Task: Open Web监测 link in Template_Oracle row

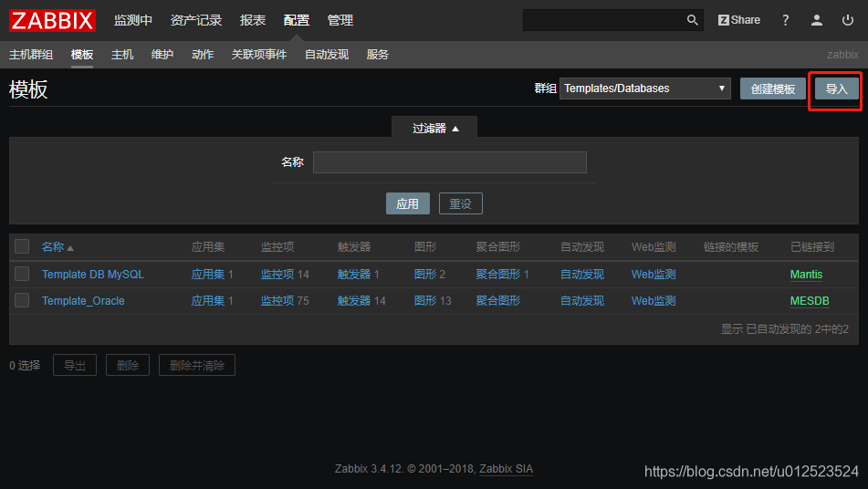Action: tap(654, 301)
